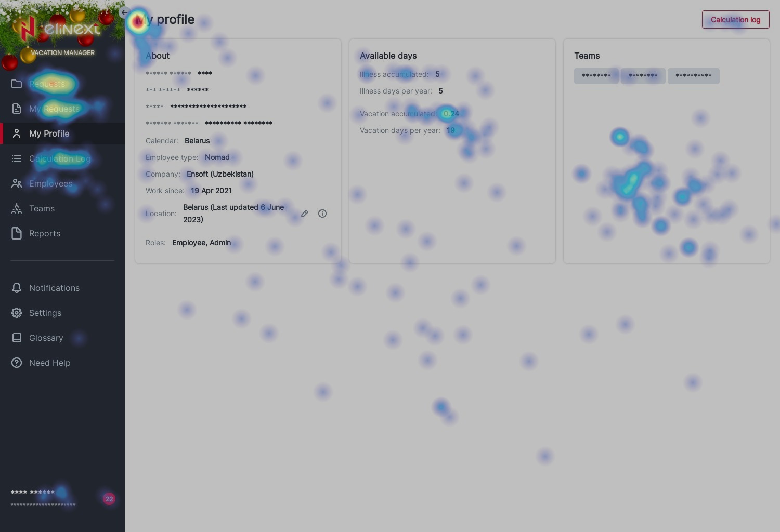Click the first team tag in Teams
The image size is (780, 532).
[x=596, y=76]
